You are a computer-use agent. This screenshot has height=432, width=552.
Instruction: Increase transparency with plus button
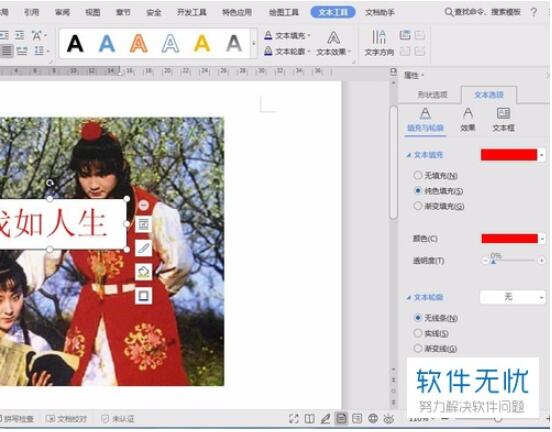click(x=541, y=261)
